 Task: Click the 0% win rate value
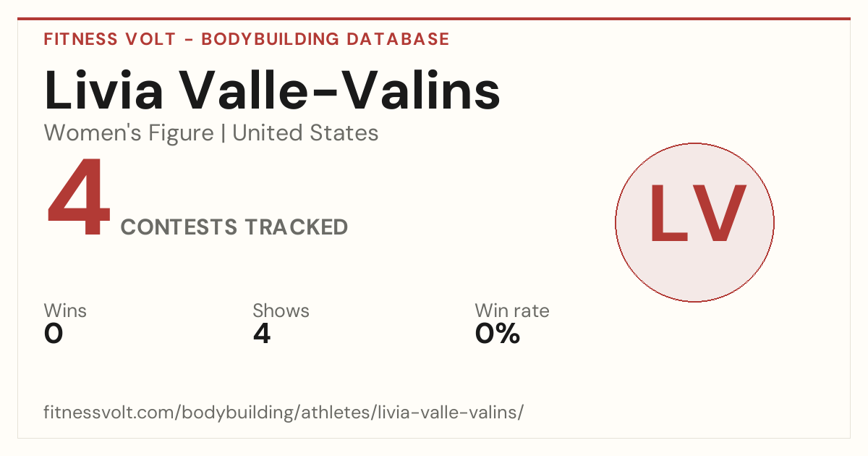(x=498, y=334)
